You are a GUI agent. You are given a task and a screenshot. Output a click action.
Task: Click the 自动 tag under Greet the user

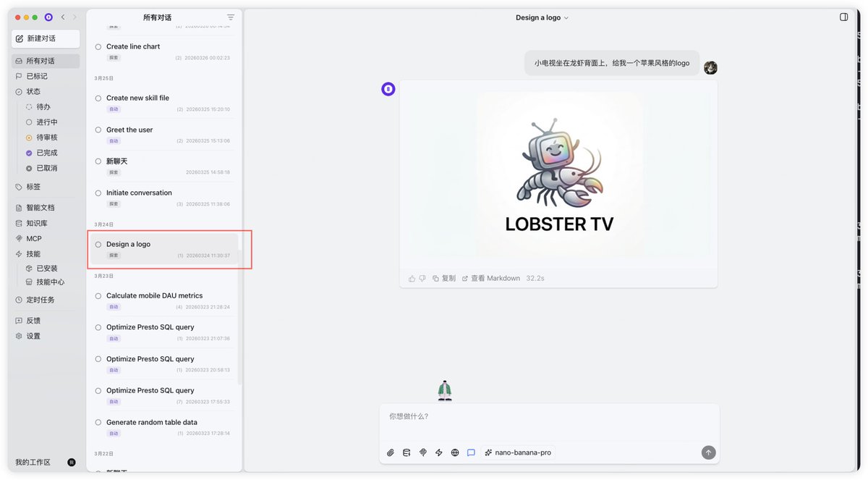pyautogui.click(x=114, y=141)
